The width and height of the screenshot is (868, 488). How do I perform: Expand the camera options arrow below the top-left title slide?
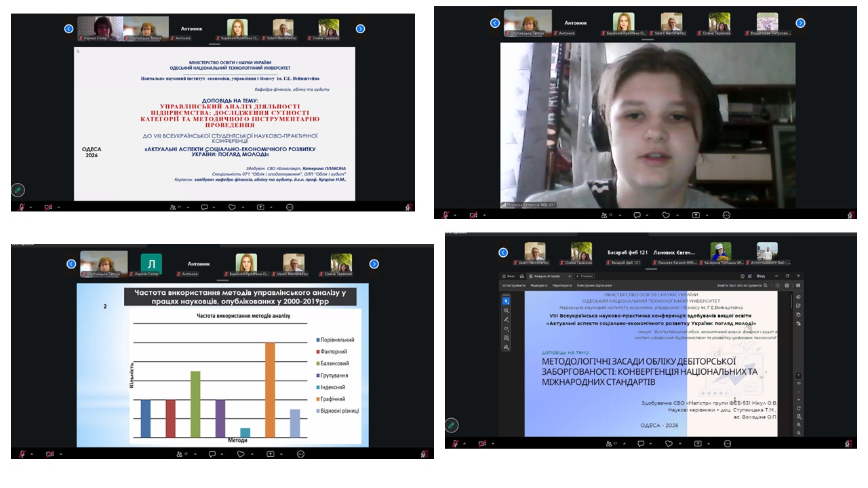[59, 207]
